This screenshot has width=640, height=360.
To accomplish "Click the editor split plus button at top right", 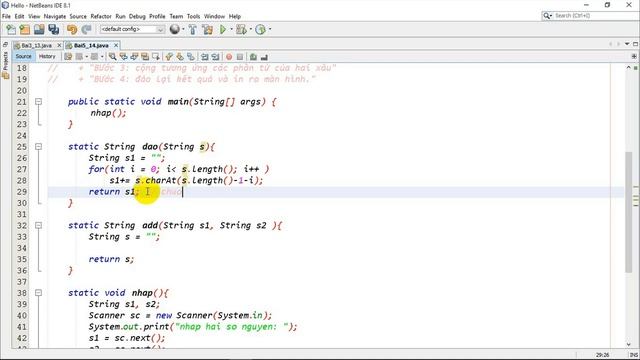I will click(633, 56).
